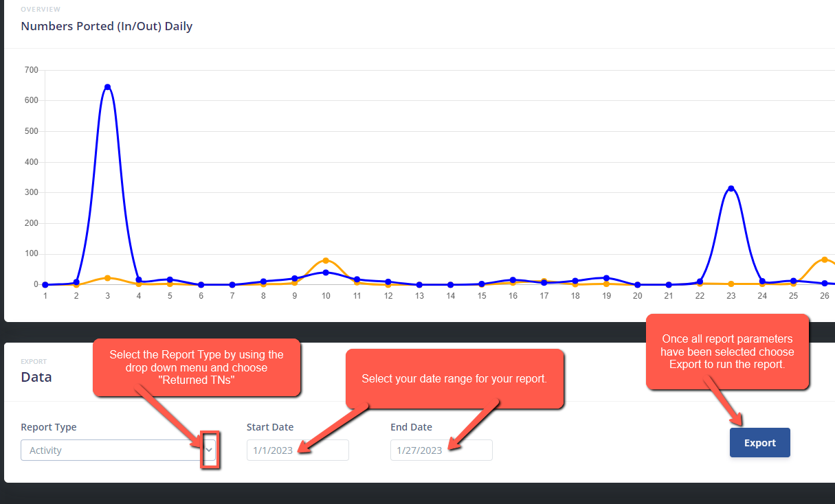This screenshot has width=835, height=504.
Task: Select the orange data point on day 23
Action: pos(731,284)
